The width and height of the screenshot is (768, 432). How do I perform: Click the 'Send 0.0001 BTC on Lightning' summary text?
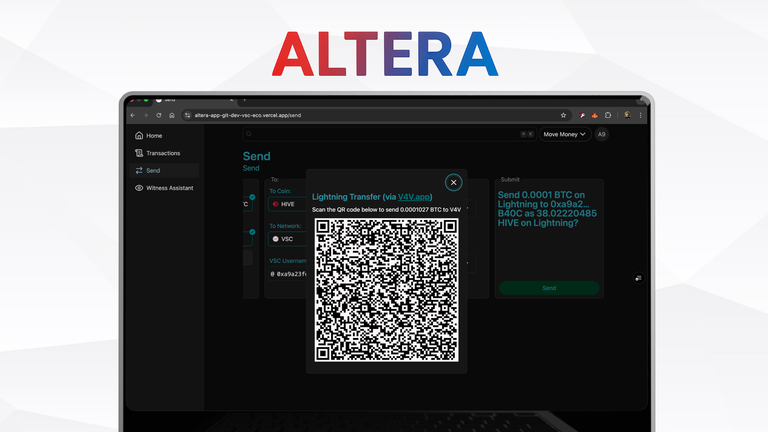point(547,209)
